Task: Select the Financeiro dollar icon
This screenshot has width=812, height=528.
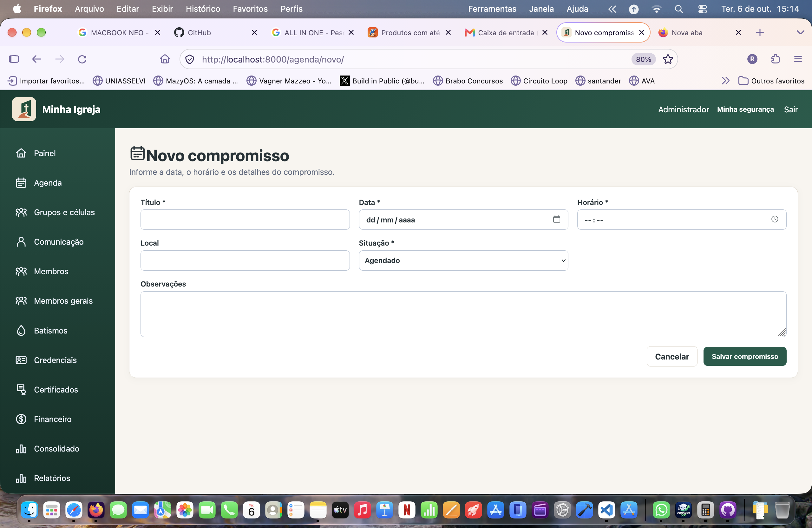Action: tap(21, 419)
